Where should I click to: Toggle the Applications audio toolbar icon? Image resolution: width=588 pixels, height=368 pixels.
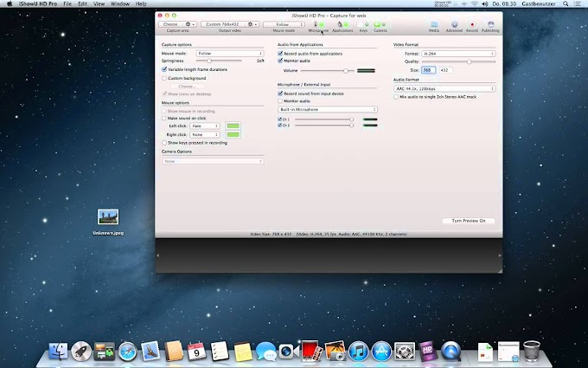coord(342,25)
